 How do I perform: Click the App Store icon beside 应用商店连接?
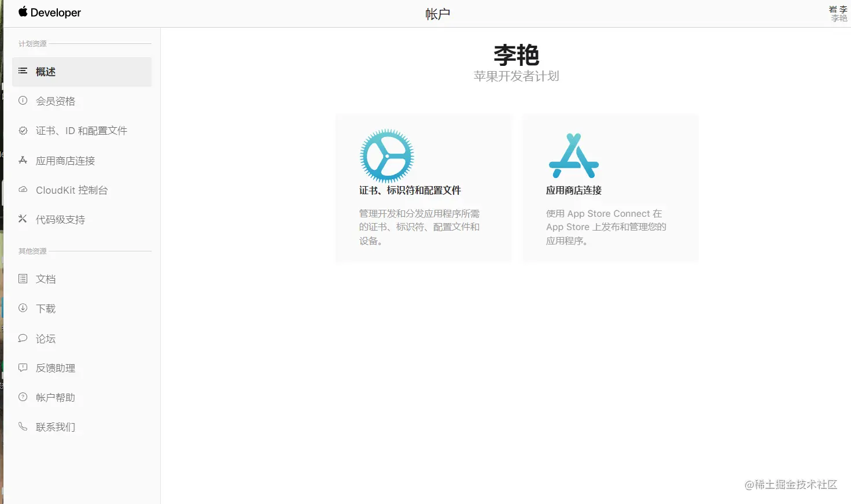tap(23, 160)
